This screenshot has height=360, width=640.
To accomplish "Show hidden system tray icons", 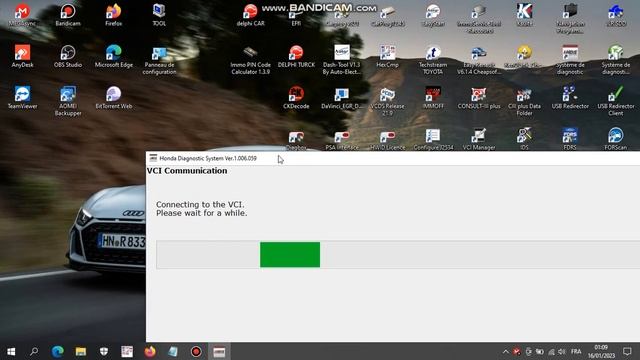I will pos(505,351).
